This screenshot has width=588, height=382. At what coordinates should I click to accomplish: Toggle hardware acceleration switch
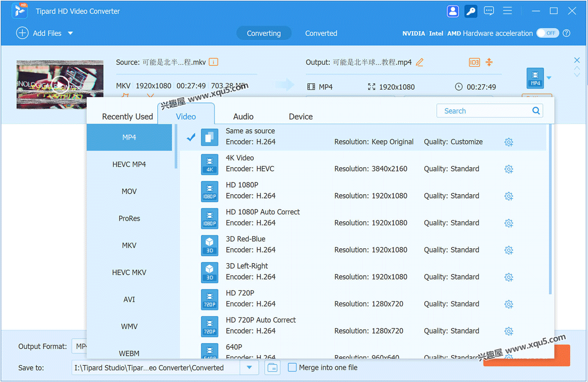click(547, 33)
